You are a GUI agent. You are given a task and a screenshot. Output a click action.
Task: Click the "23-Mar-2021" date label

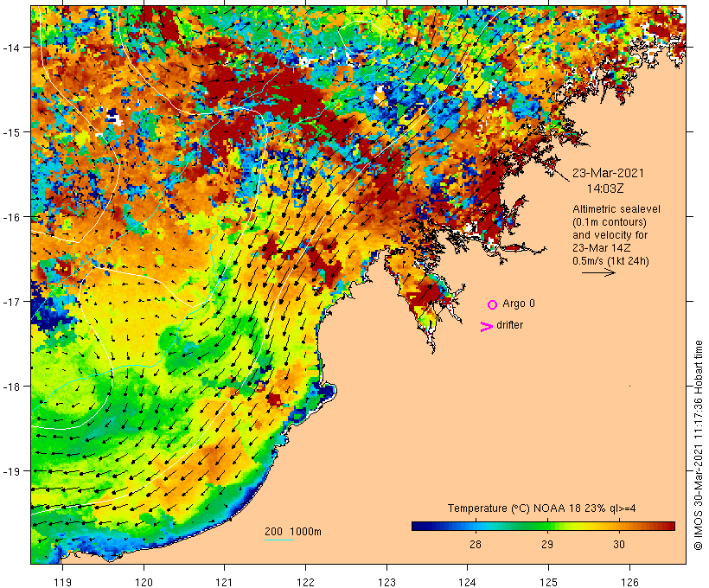(x=608, y=173)
